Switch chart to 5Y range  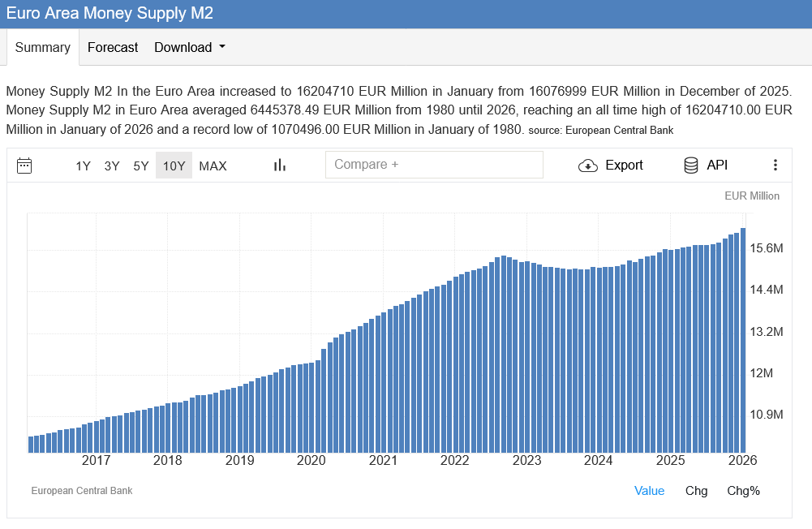click(x=141, y=166)
